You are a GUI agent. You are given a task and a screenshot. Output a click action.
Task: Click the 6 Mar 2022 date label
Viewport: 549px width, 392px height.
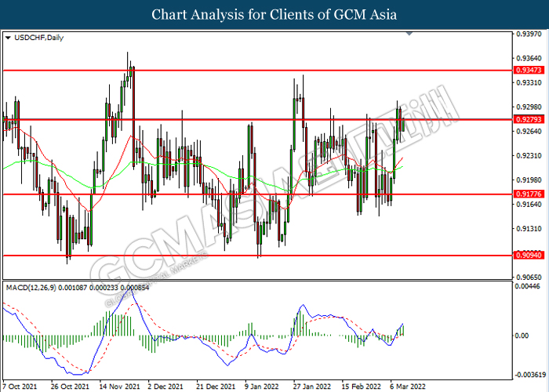click(408, 387)
